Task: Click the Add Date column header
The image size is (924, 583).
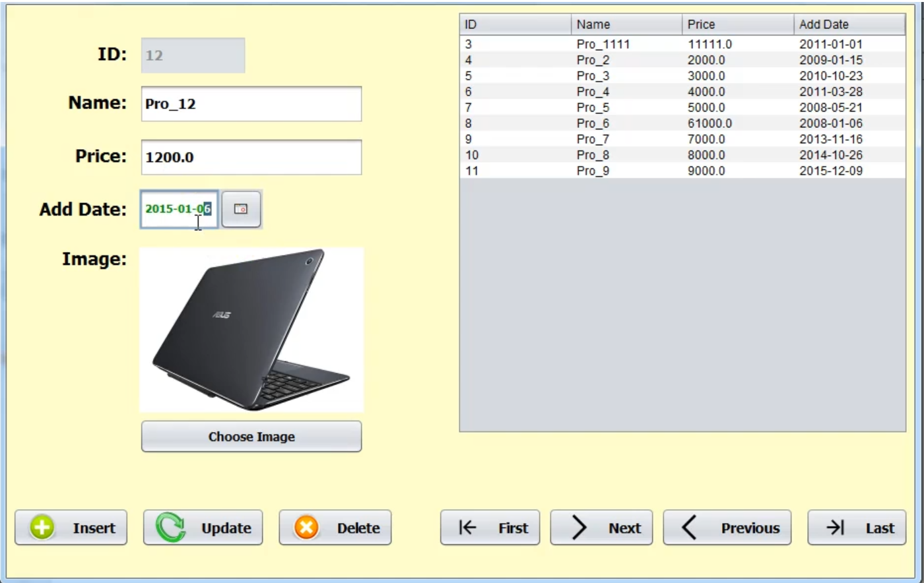Action: [x=849, y=24]
